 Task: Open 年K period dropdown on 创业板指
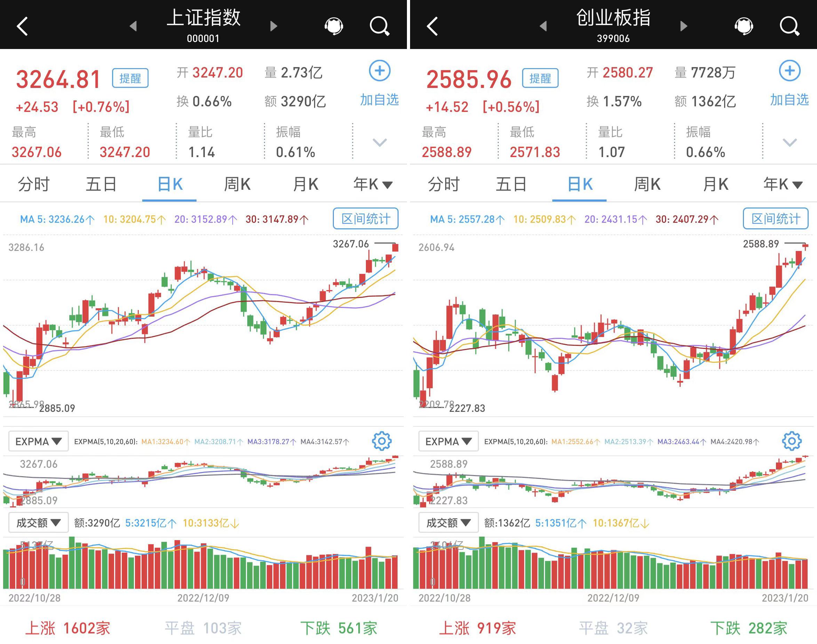(x=783, y=185)
